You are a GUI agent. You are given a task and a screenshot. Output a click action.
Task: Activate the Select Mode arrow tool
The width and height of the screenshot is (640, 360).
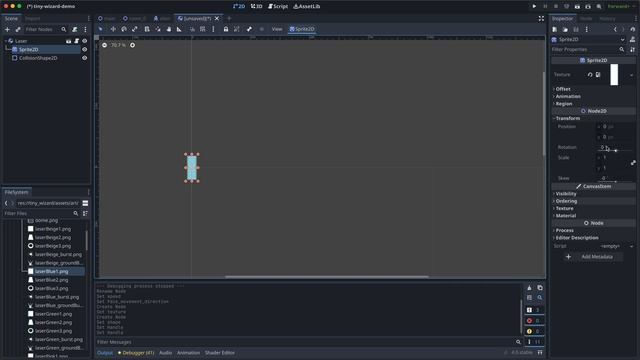pos(101,29)
